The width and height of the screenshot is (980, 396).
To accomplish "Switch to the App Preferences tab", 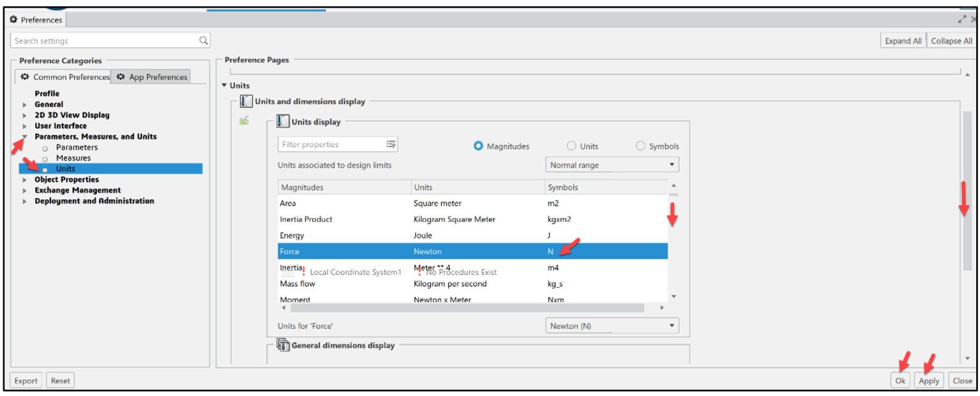I will (x=153, y=77).
